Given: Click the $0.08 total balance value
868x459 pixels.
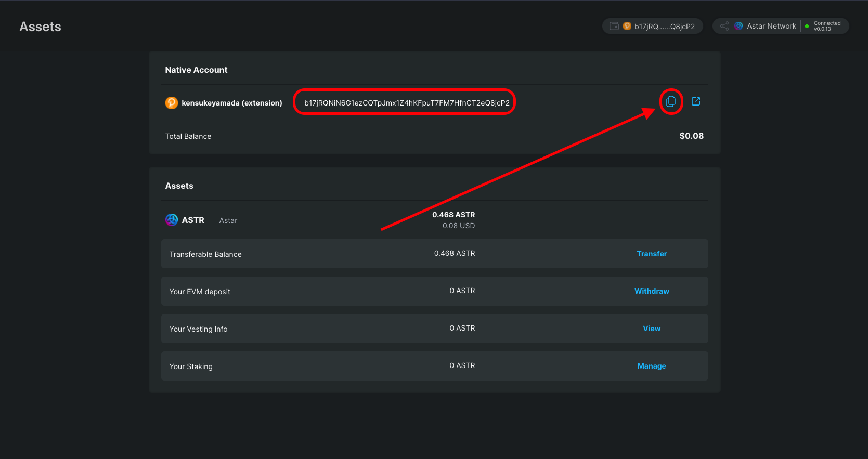Looking at the screenshot, I should pyautogui.click(x=691, y=136).
